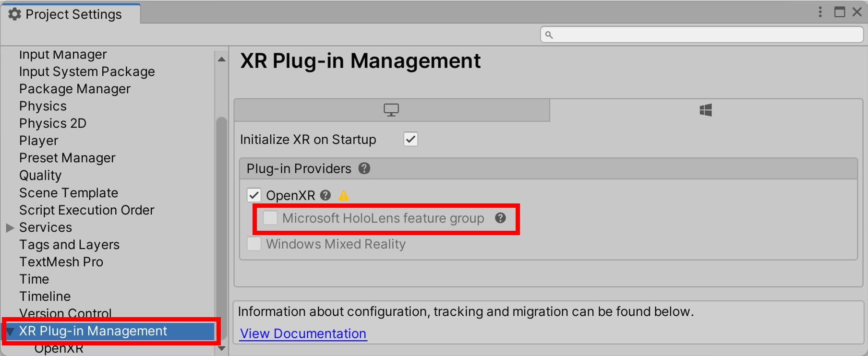Select the Physics 2D category
Viewport: 868px width, 356px height.
[53, 123]
